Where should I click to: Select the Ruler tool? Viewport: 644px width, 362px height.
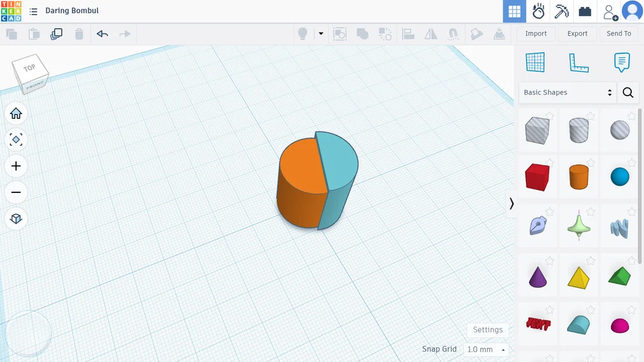[579, 63]
